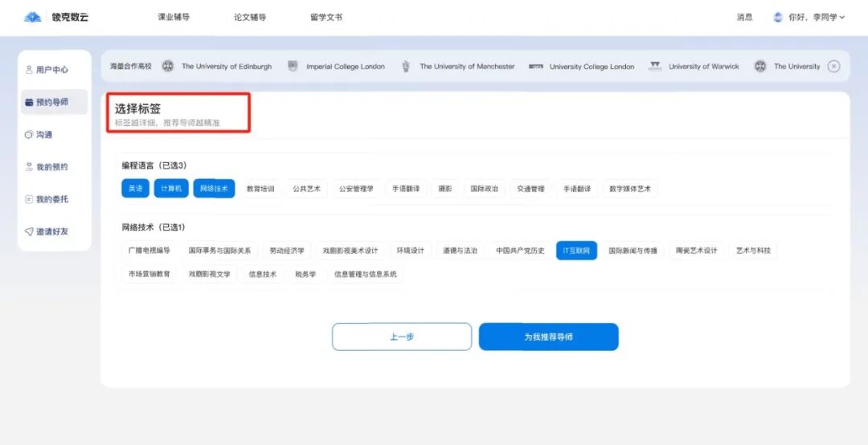Select the 信息技术 tag
Image resolution: width=868 pixels, height=445 pixels.
(262, 274)
